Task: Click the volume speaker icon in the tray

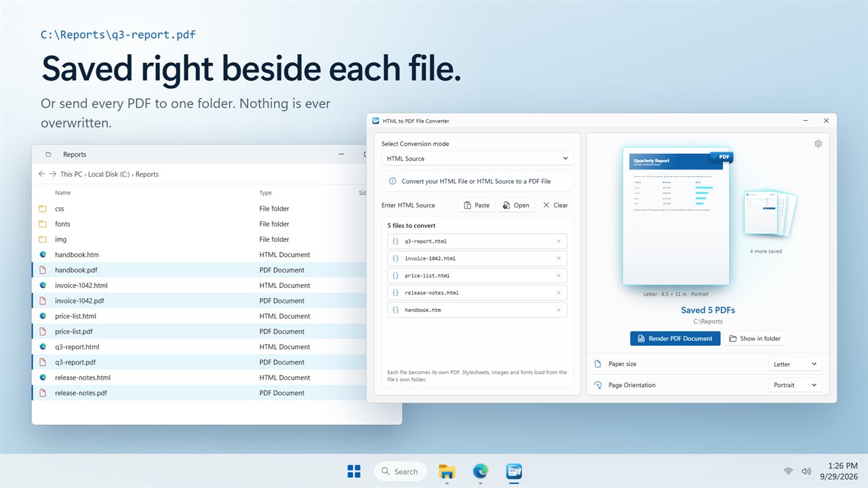Action: [x=806, y=471]
